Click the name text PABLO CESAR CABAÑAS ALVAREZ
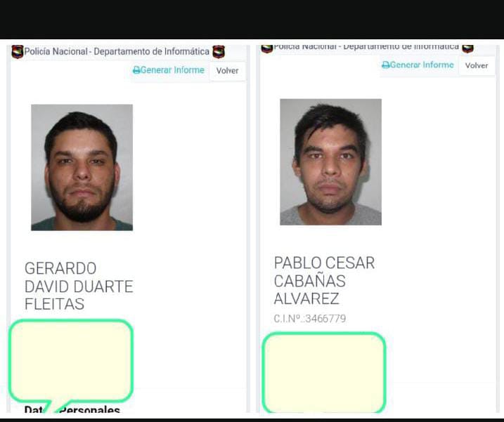The width and height of the screenshot is (504, 422). (x=324, y=281)
